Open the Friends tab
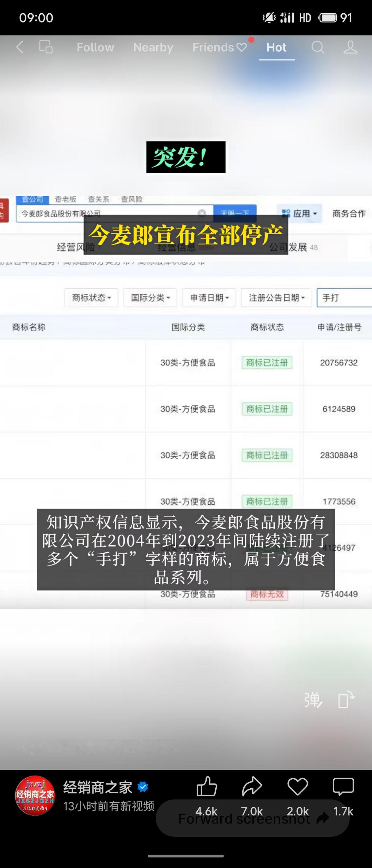The image size is (372, 868). point(213,47)
